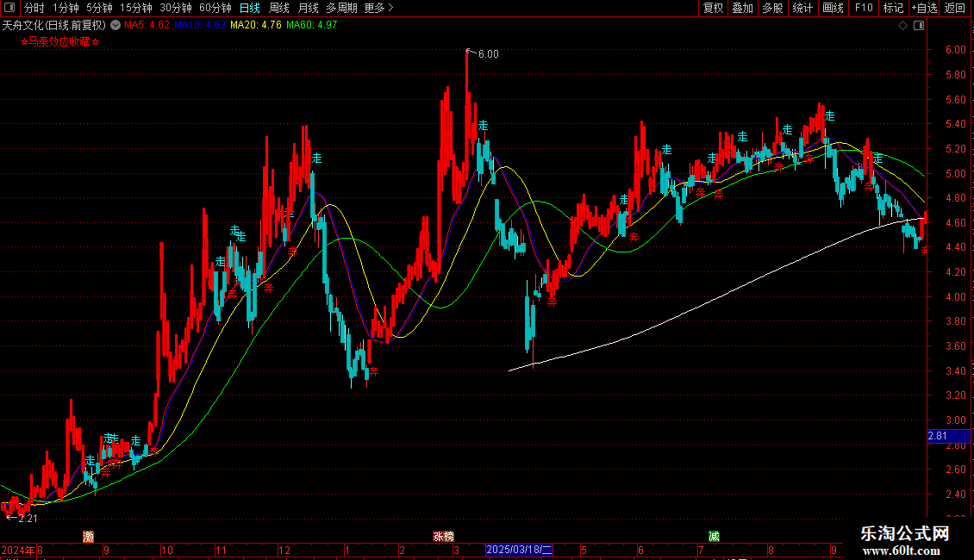The height and width of the screenshot is (560, 974).
Task: Click the 返回 back button
Action: (x=955, y=8)
